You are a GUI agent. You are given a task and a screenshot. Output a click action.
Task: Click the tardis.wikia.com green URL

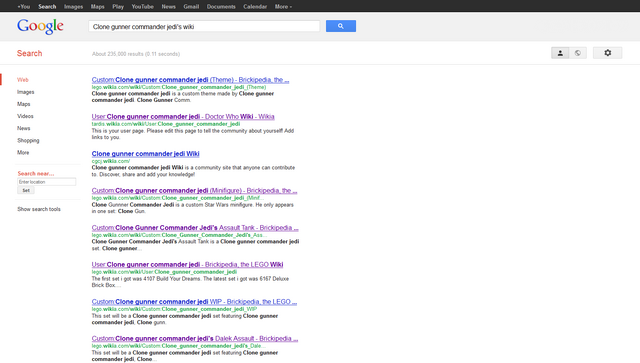(x=166, y=124)
